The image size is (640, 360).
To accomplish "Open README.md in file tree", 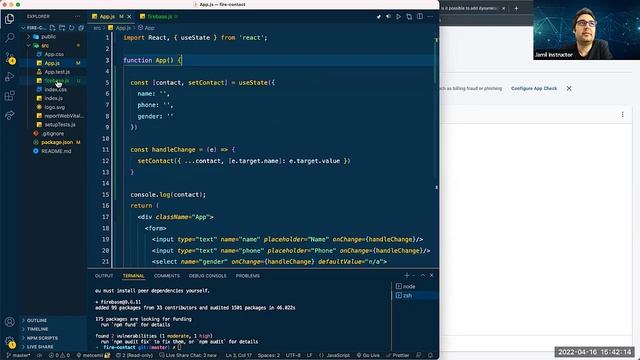I will (56, 151).
